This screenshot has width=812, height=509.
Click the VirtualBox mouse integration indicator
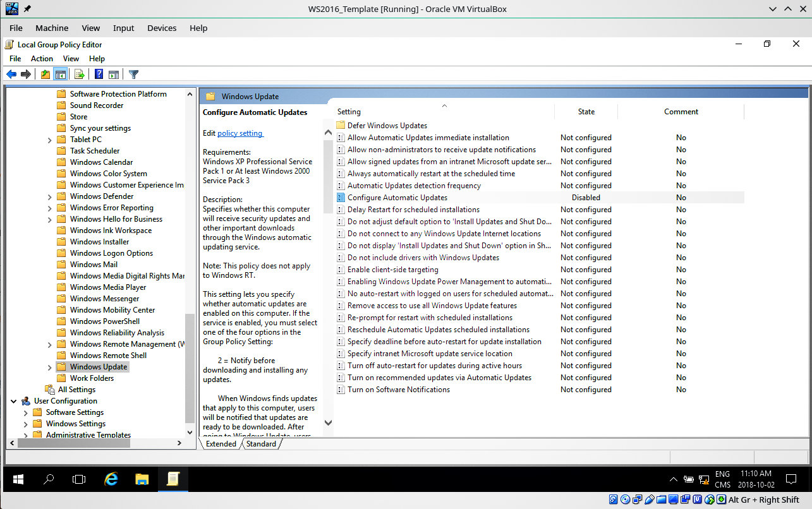tap(709, 500)
